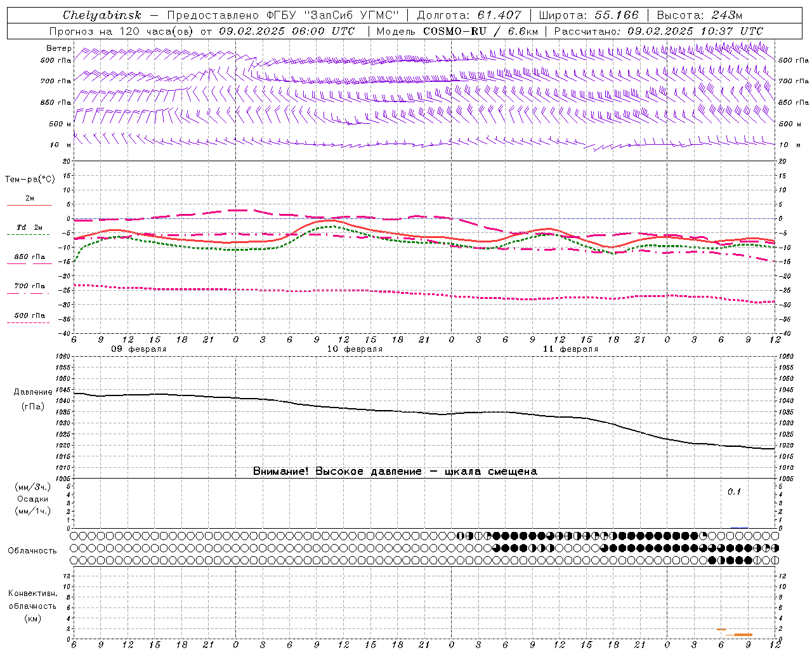Select the '11 февраля' date label
Viewport: 812px width, 650px height.
570,349
